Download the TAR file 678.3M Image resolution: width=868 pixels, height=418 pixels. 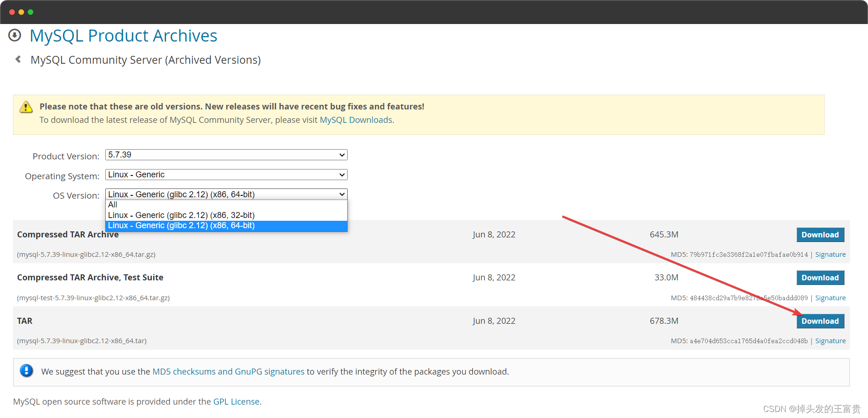820,321
